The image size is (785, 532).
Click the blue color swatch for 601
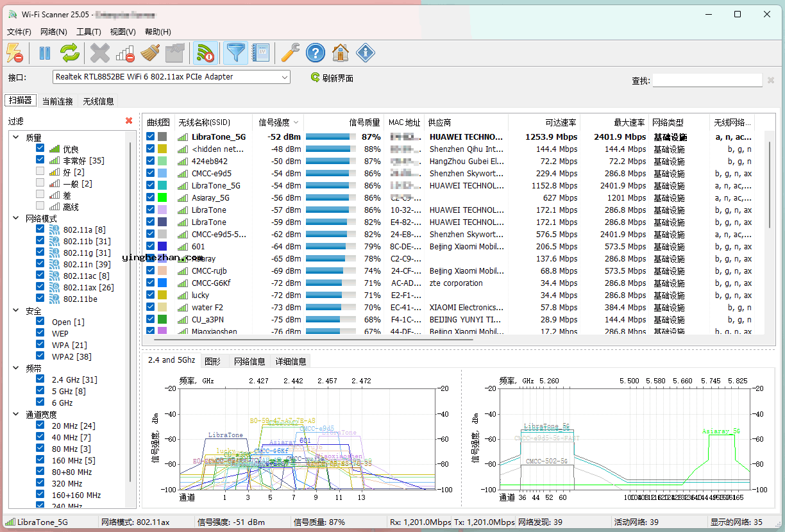[162, 246]
